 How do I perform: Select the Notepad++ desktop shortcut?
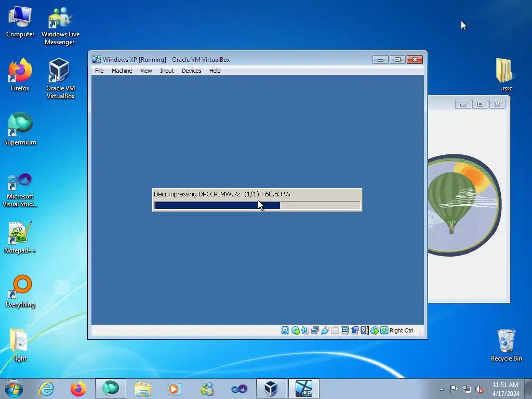[20, 237]
